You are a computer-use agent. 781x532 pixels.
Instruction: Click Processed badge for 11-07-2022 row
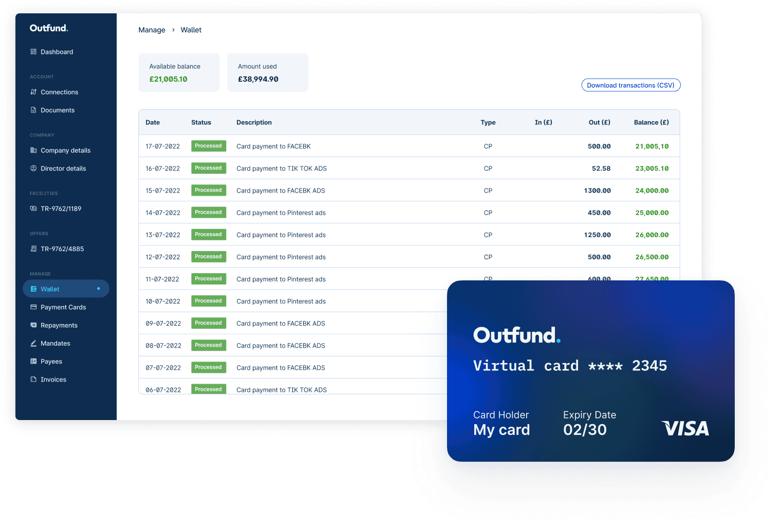[x=209, y=279]
